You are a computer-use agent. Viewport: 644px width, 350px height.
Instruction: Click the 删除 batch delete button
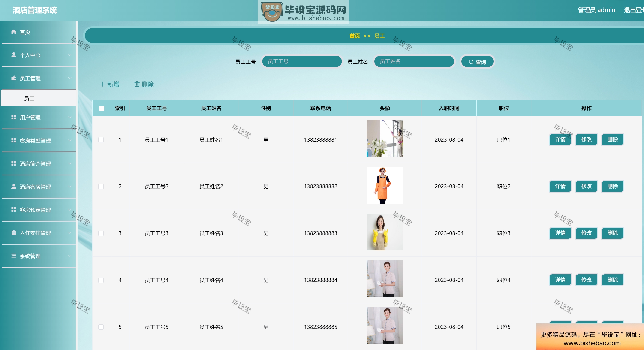pyautogui.click(x=144, y=84)
